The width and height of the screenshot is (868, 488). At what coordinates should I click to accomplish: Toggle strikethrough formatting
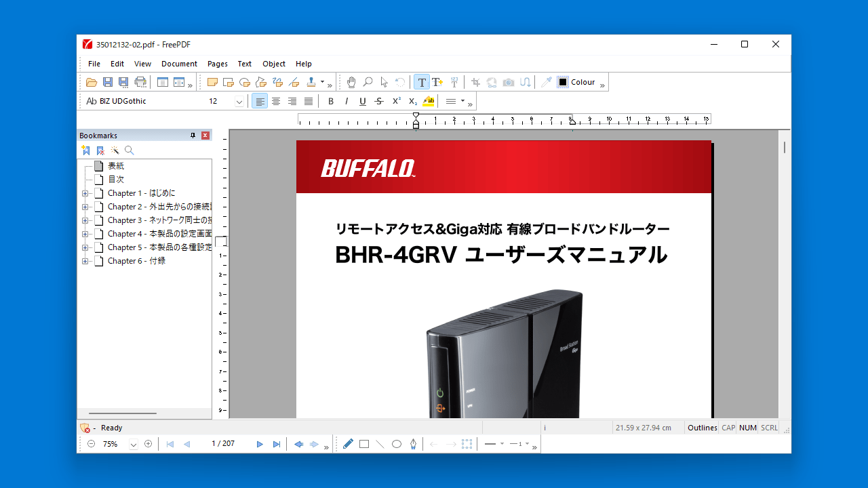[x=379, y=101]
